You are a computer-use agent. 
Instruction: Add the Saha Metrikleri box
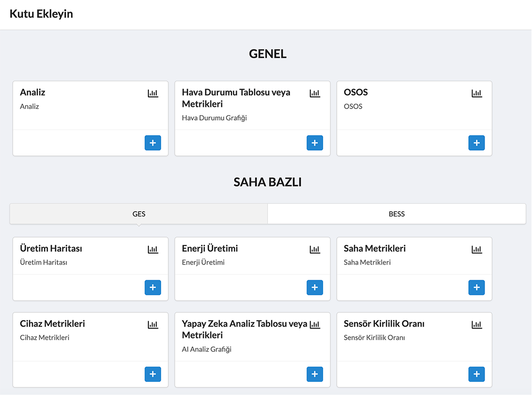[x=476, y=287]
